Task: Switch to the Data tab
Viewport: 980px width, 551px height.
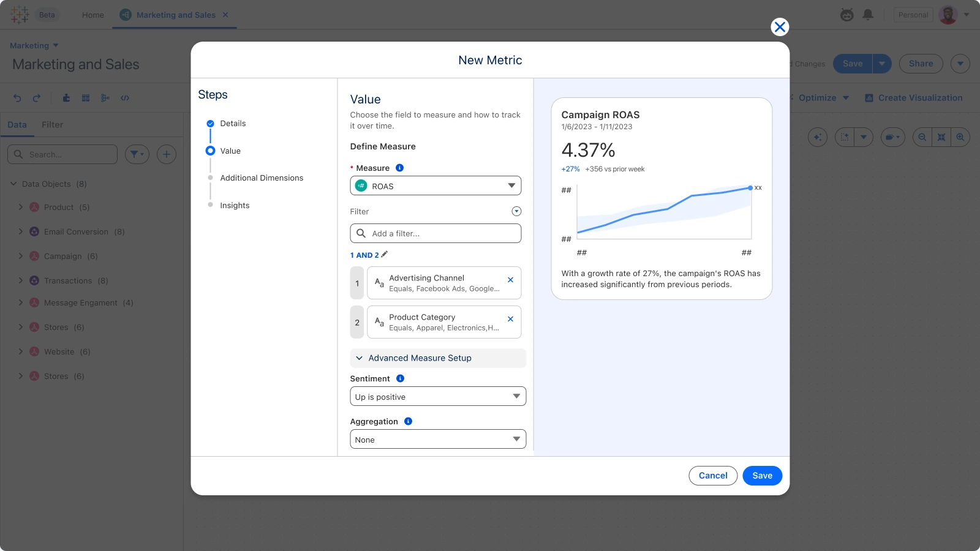Action: [x=17, y=125]
